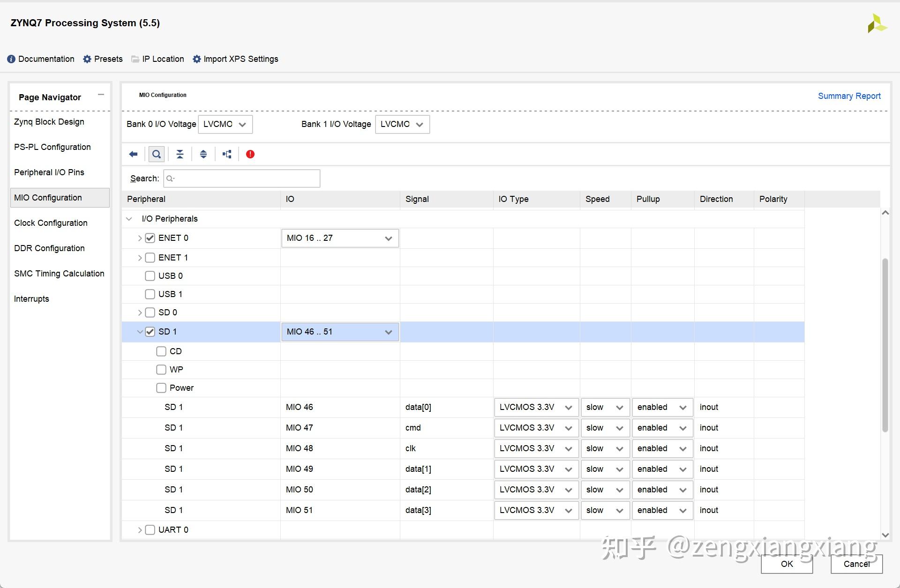Click Import XPS Settings gear icon

[x=197, y=59]
